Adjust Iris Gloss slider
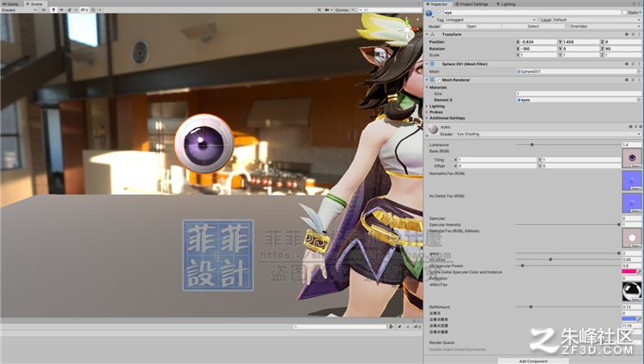The width and height of the screenshot is (644, 364). pos(568,259)
